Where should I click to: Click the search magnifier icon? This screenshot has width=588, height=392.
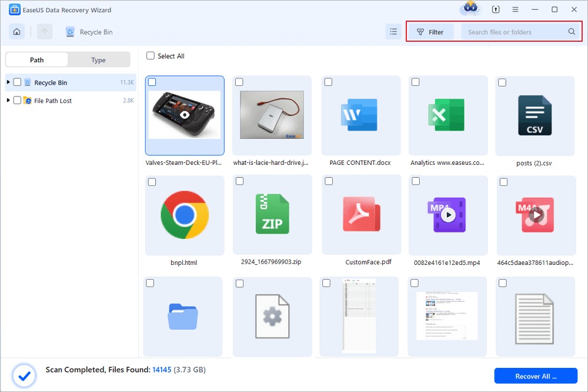[571, 32]
